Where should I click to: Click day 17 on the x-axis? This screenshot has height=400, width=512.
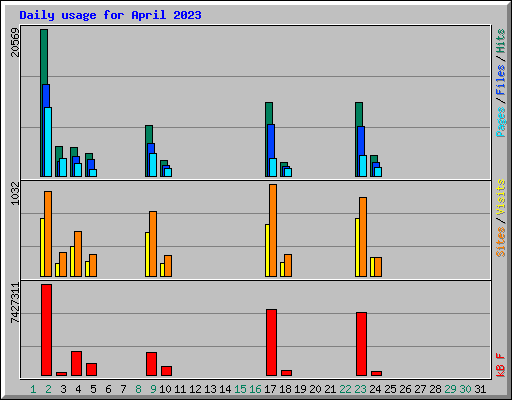pos(270,389)
